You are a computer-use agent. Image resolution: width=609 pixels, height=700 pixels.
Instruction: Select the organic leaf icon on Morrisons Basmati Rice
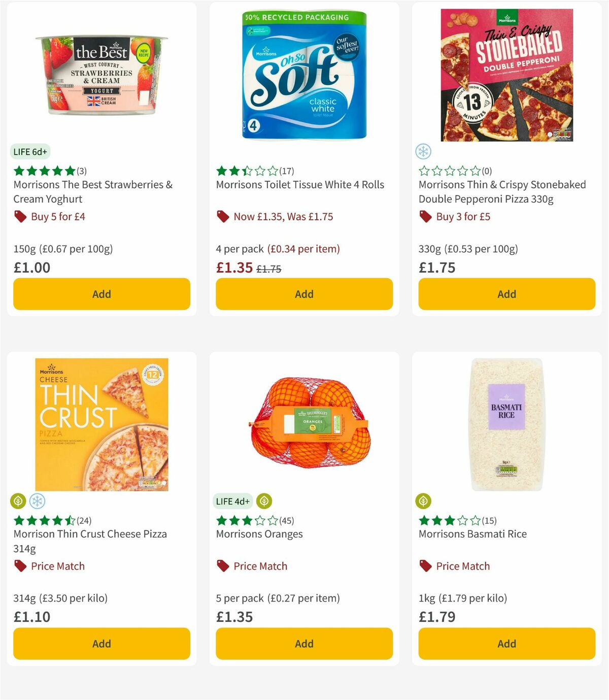coord(423,501)
